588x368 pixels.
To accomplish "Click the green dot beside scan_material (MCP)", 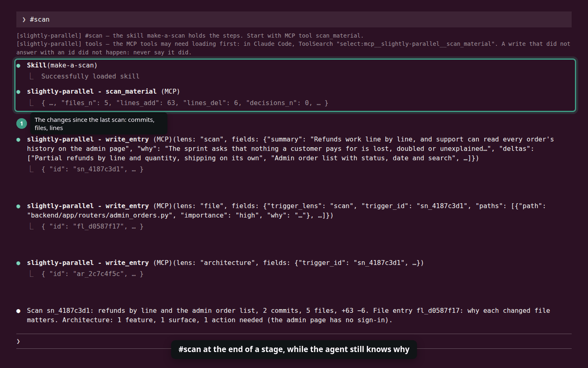I will point(18,92).
